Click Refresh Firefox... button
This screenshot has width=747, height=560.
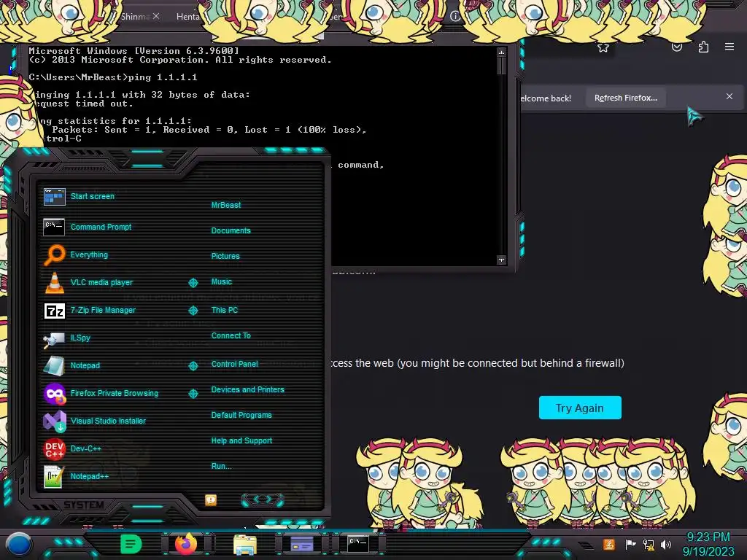point(625,98)
